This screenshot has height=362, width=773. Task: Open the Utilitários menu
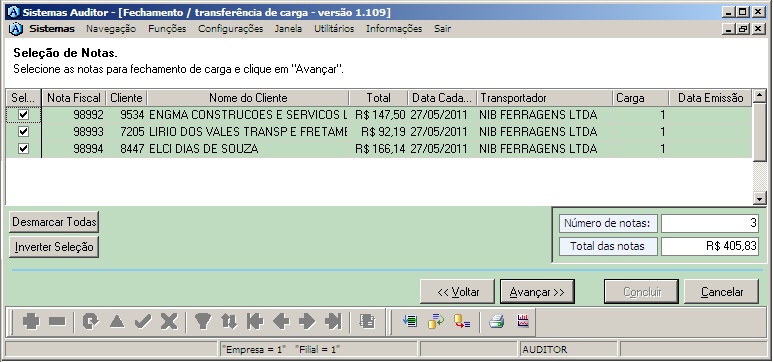coord(334,29)
